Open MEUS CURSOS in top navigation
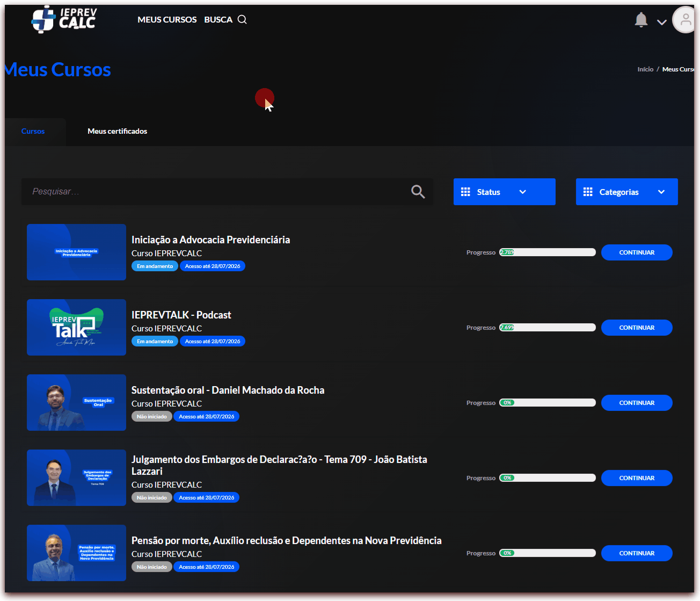 coord(167,19)
